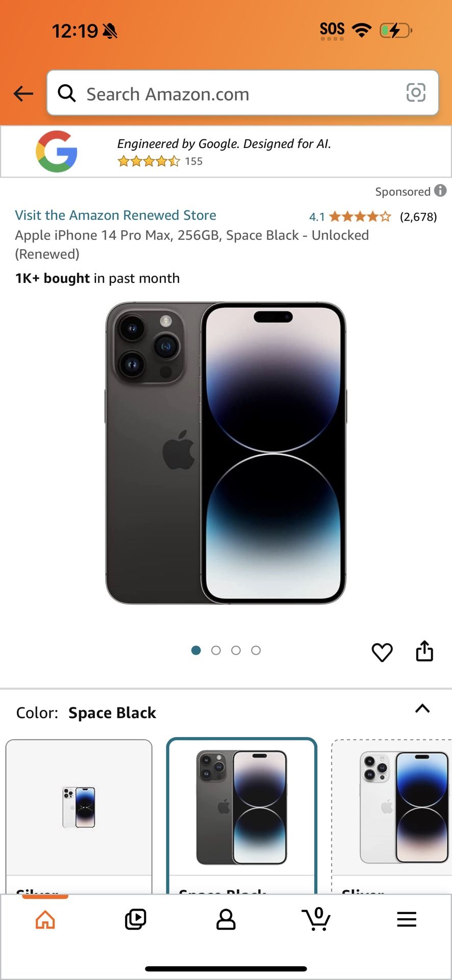
Task: Open hamburger menu in bottom bar
Action: point(407,919)
